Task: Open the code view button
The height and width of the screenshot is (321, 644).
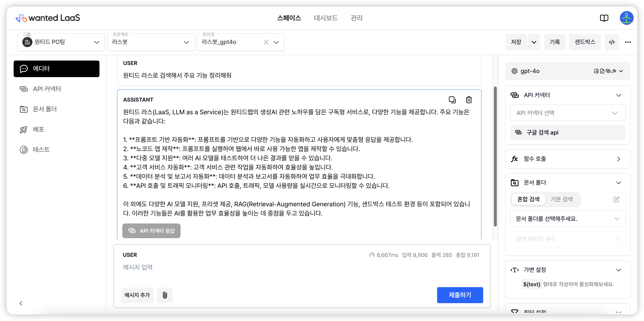Action: click(x=612, y=42)
